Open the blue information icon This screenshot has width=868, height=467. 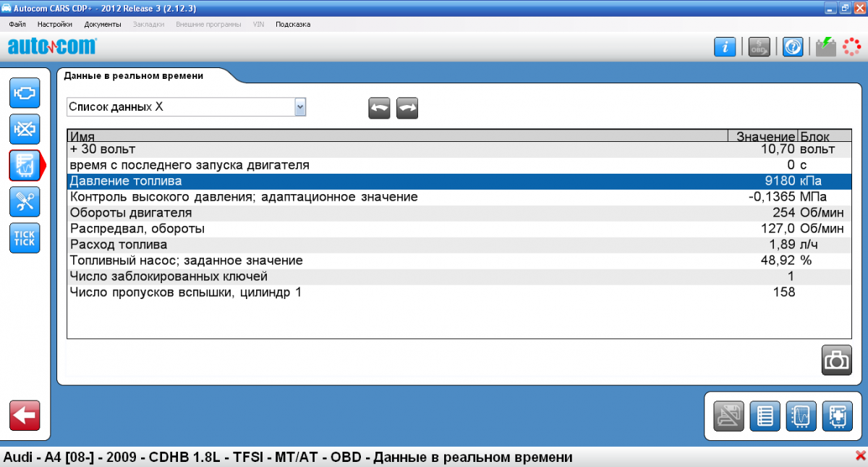725,47
